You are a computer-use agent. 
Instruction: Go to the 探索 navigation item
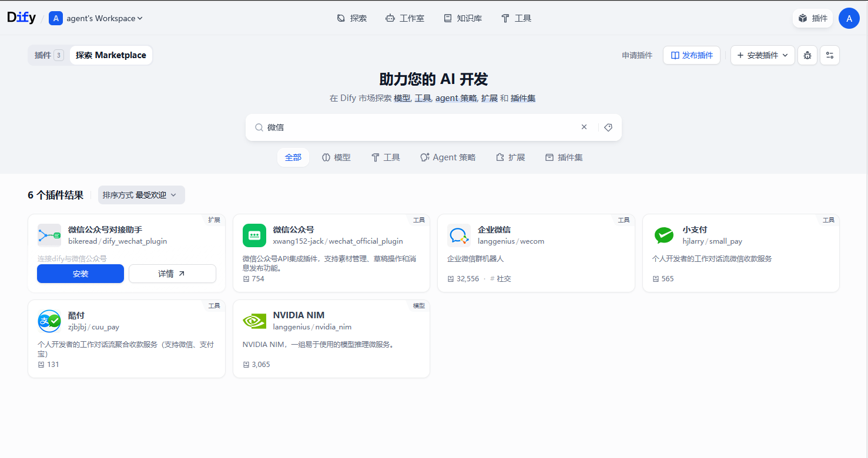(x=351, y=18)
